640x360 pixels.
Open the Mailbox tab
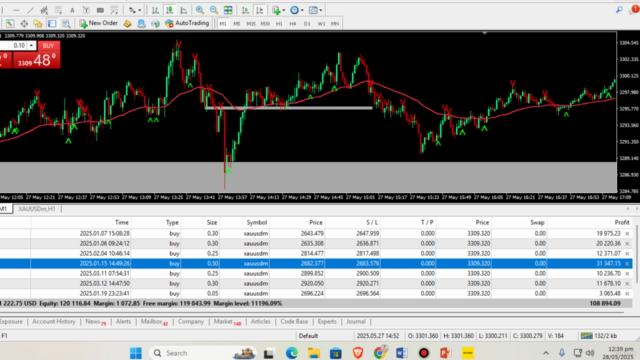tap(154, 322)
